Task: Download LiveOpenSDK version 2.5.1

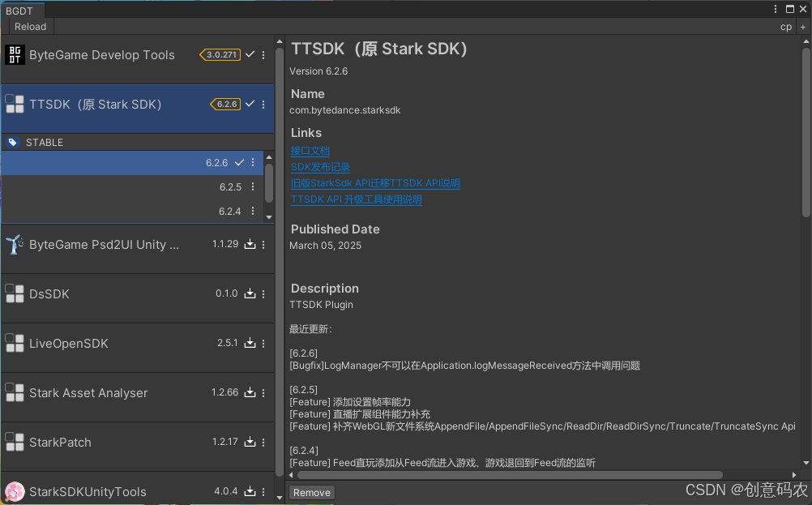Action: [x=250, y=343]
